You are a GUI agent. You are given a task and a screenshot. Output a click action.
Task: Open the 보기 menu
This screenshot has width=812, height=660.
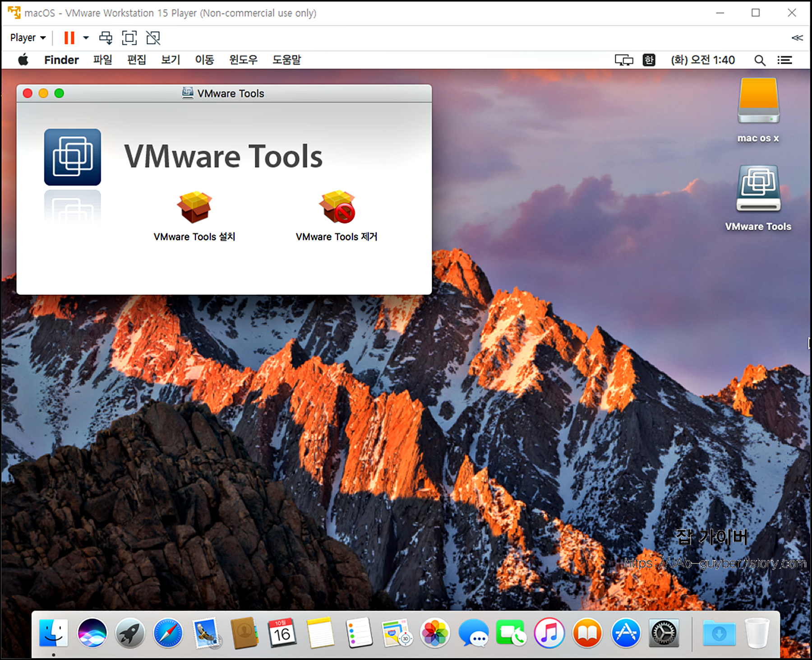pyautogui.click(x=171, y=60)
